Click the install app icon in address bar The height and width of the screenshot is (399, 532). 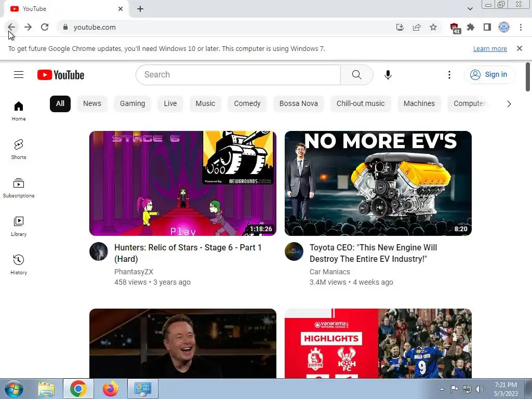click(x=400, y=27)
